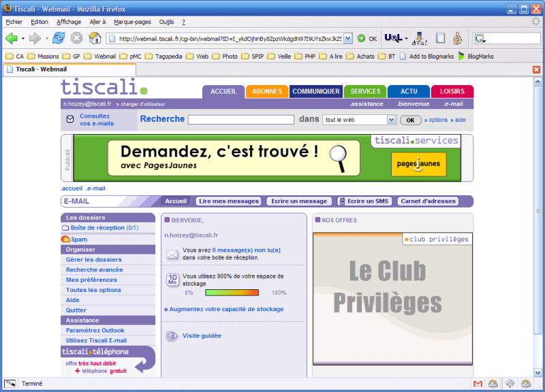Click in the Recherche text field
545x392 pixels.
point(241,120)
